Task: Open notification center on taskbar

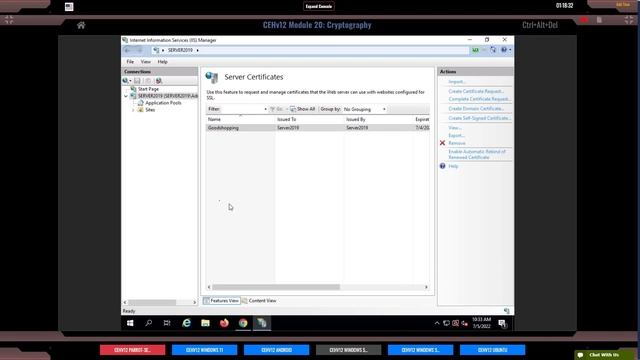Action: [x=502, y=323]
